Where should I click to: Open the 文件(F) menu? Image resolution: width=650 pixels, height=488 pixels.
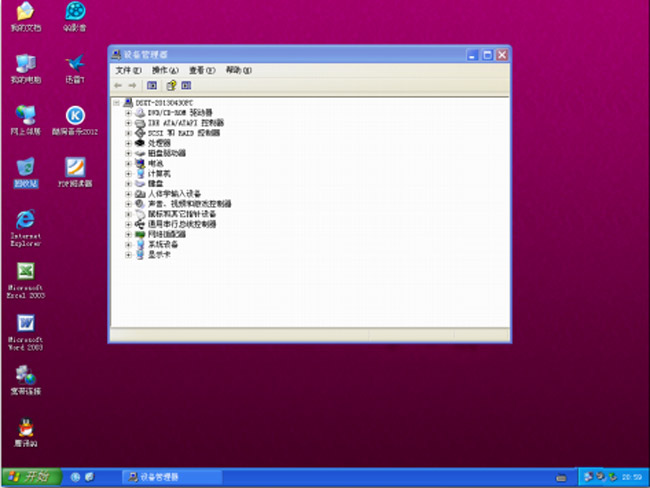click(128, 70)
